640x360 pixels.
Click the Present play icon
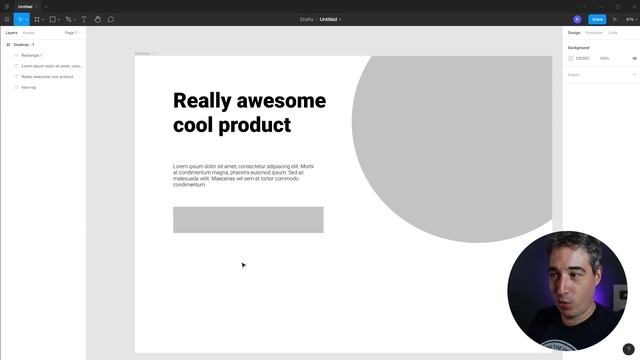coord(615,19)
